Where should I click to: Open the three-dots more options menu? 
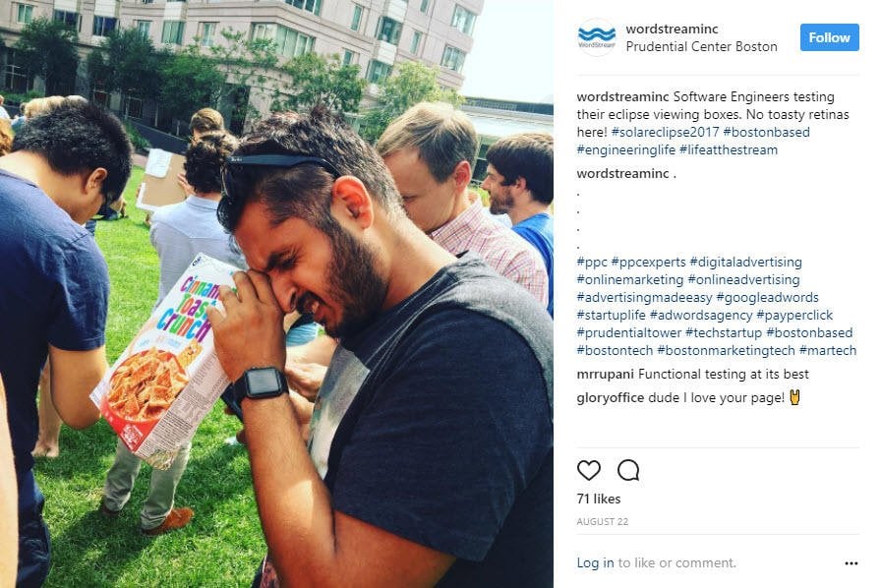click(x=852, y=563)
